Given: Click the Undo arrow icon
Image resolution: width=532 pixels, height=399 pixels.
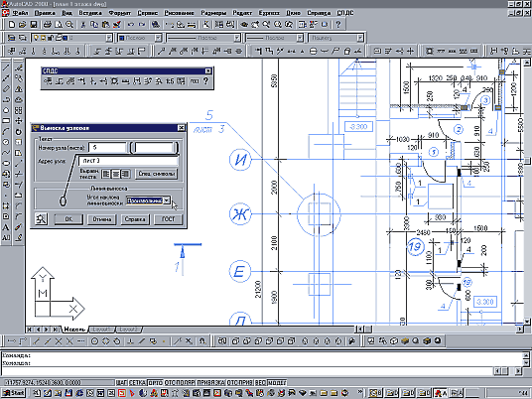Looking at the screenshot, I should tap(131, 25).
